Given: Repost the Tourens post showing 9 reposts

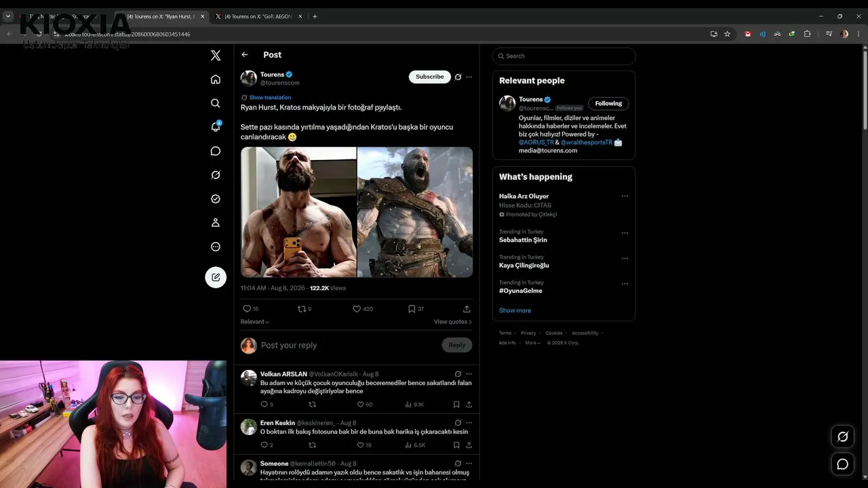Looking at the screenshot, I should click(304, 308).
